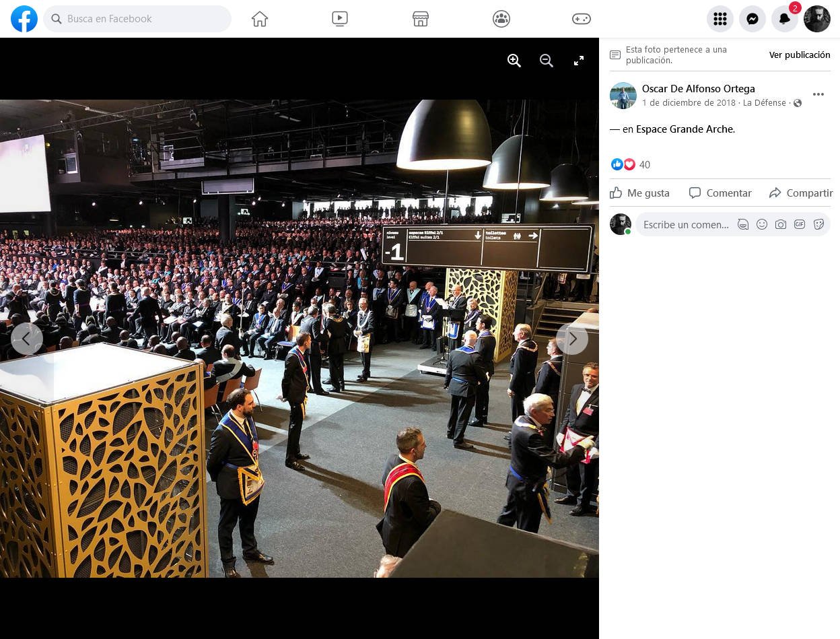Toggle Me gusta on the photo
The width and height of the screenshot is (840, 639).
click(640, 193)
